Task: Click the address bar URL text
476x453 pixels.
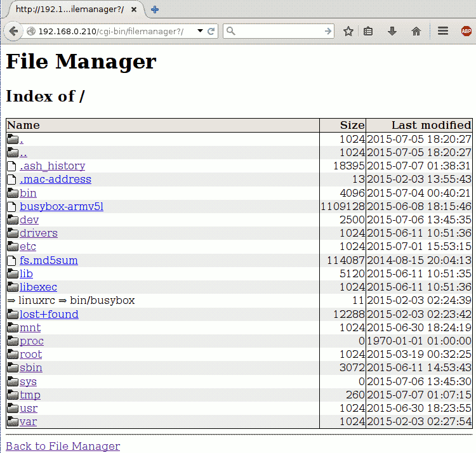Action: [x=111, y=31]
